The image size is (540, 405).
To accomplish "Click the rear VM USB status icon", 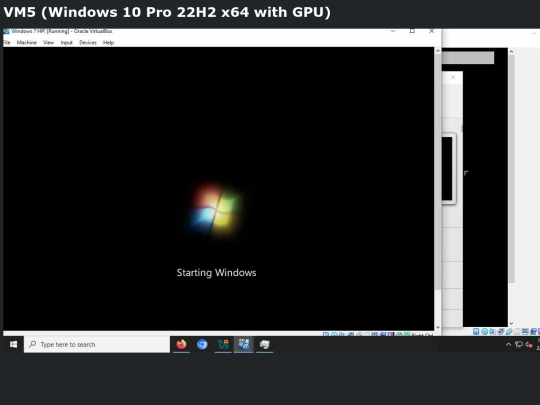I will point(509,331).
